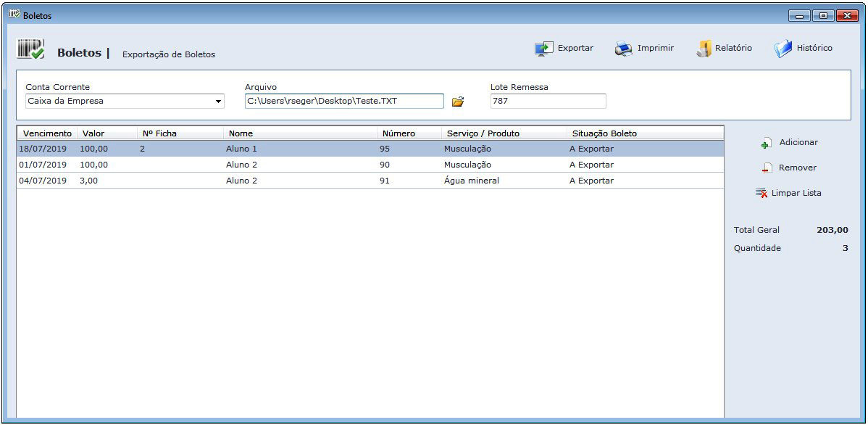Select the row with date 01/07/2019

[370, 165]
